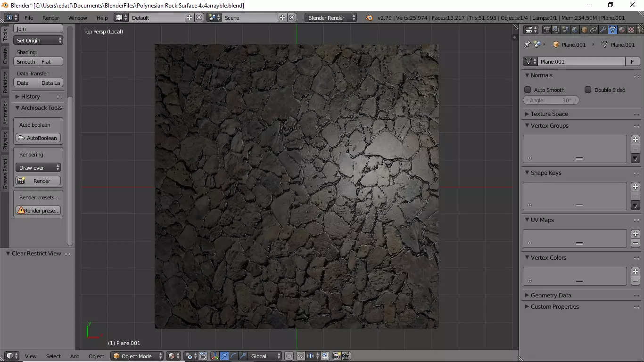Toggle the 3D manipulator axes icon
The width and height of the screenshot is (644, 362).
tap(215, 356)
